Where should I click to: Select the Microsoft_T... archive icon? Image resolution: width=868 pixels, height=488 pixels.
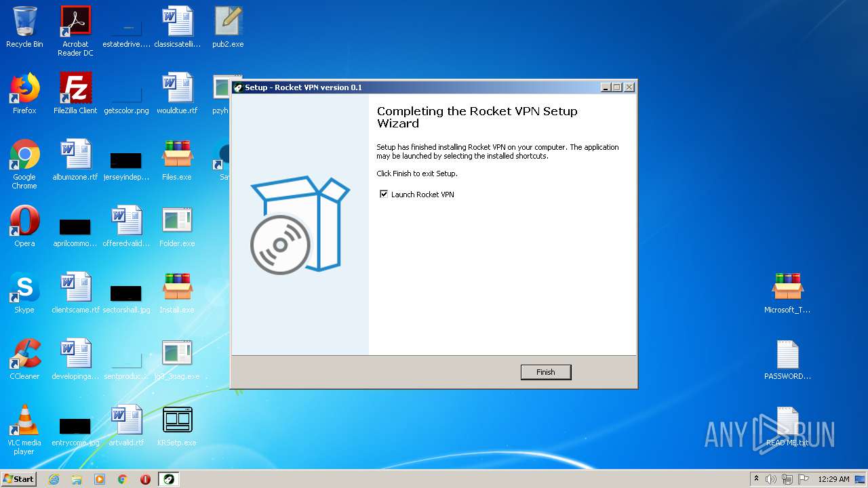787,293
